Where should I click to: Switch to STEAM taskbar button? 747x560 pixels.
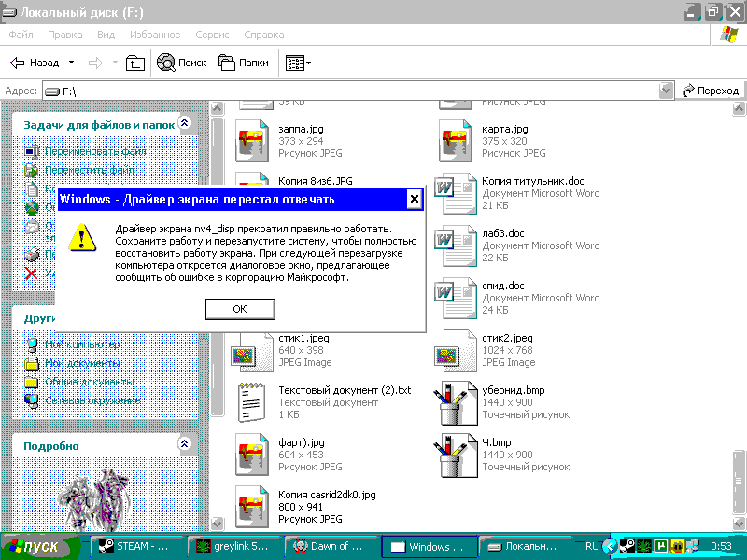(x=137, y=547)
